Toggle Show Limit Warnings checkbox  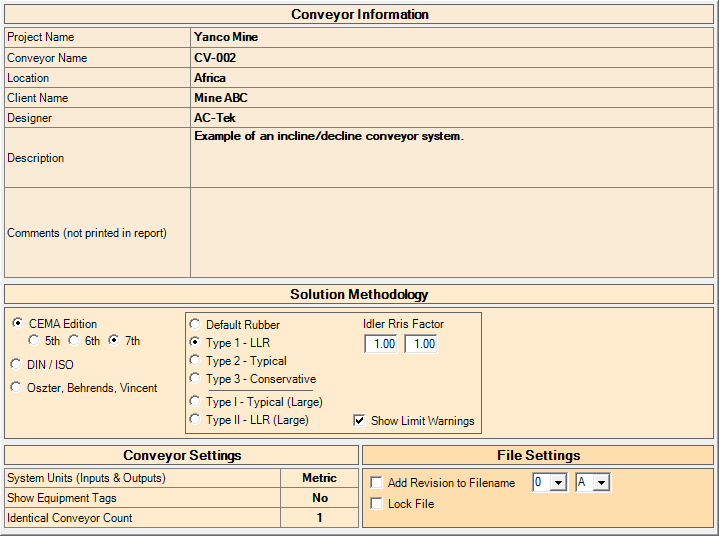360,421
